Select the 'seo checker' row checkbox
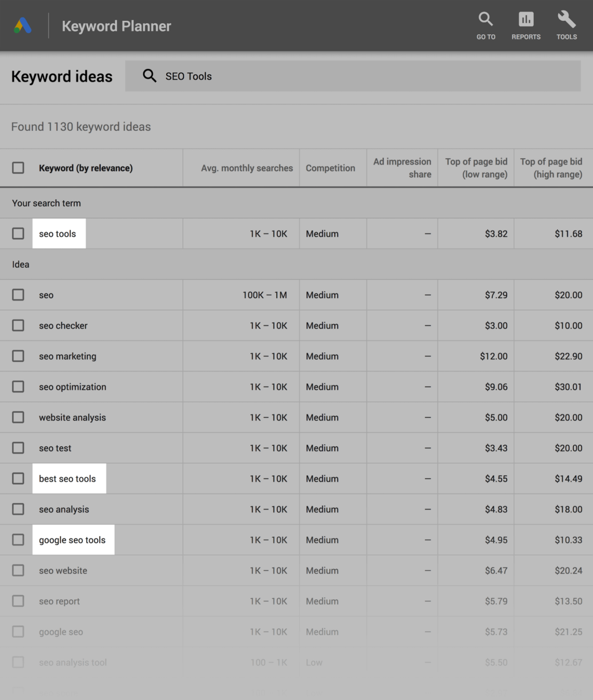Image resolution: width=593 pixels, height=700 pixels. (x=19, y=325)
